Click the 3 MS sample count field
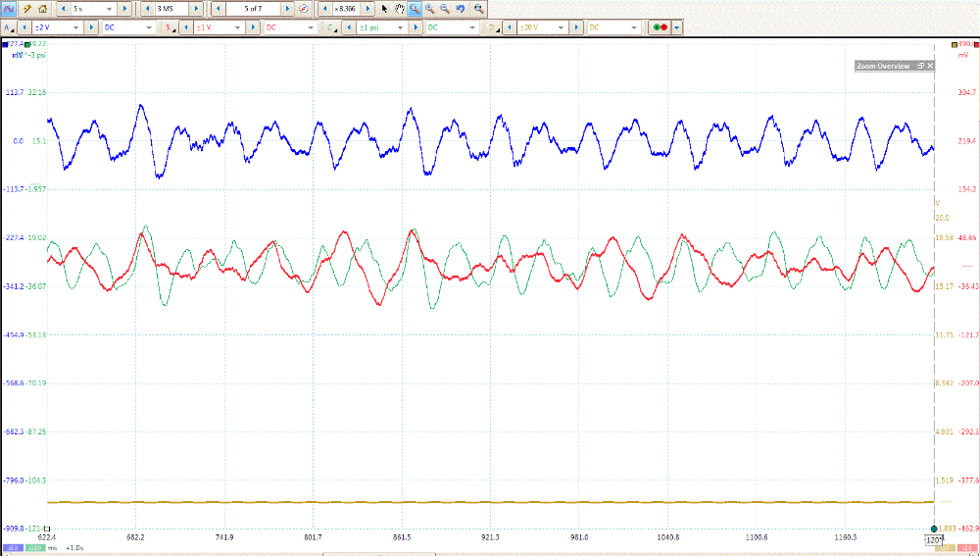The image size is (980, 556). [169, 8]
